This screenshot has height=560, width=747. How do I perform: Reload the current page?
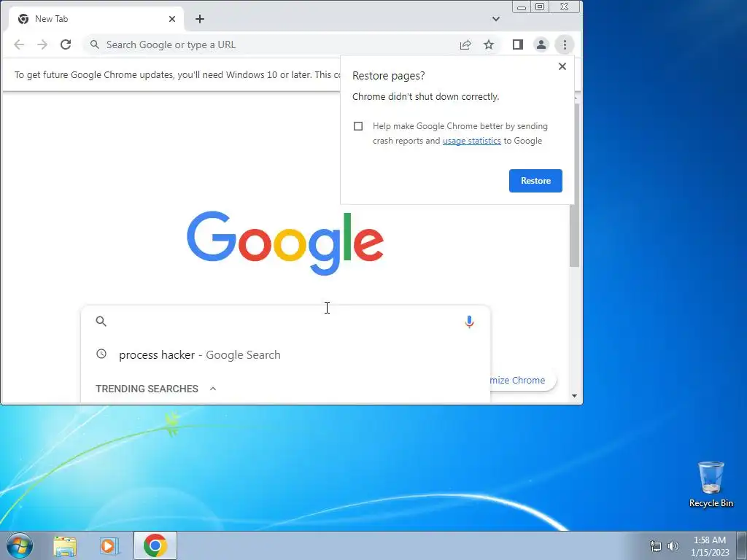coord(66,44)
